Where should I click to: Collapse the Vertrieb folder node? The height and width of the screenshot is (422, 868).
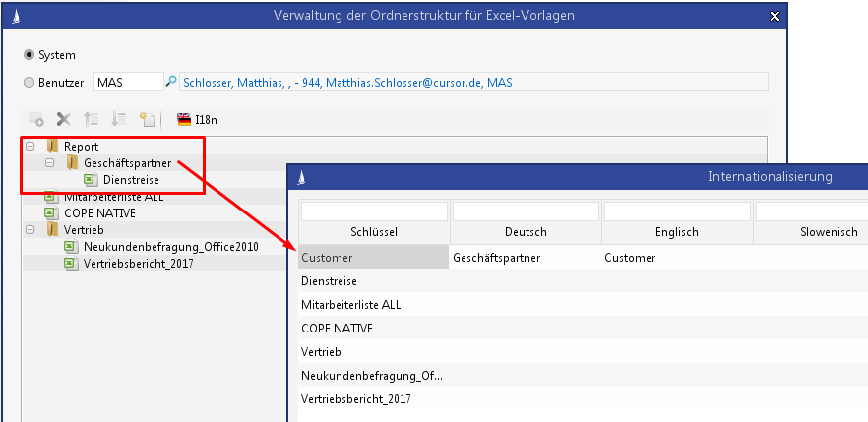(x=29, y=229)
